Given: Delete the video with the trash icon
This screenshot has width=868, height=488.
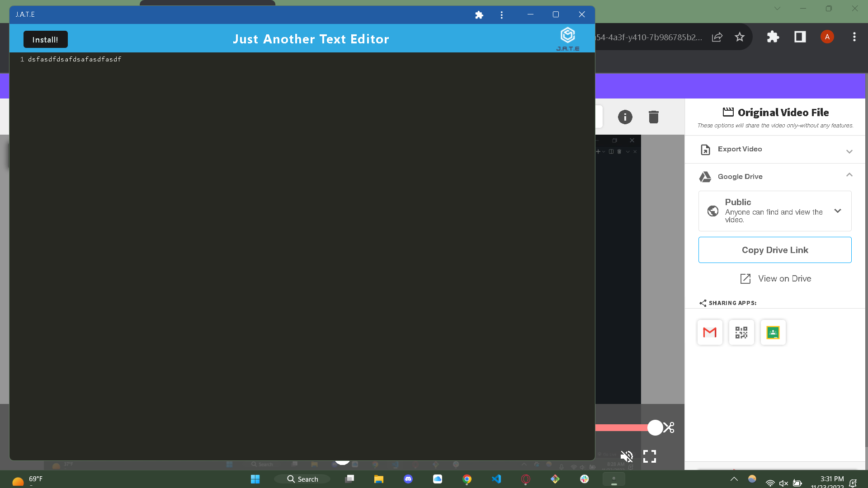Looking at the screenshot, I should pos(654,117).
